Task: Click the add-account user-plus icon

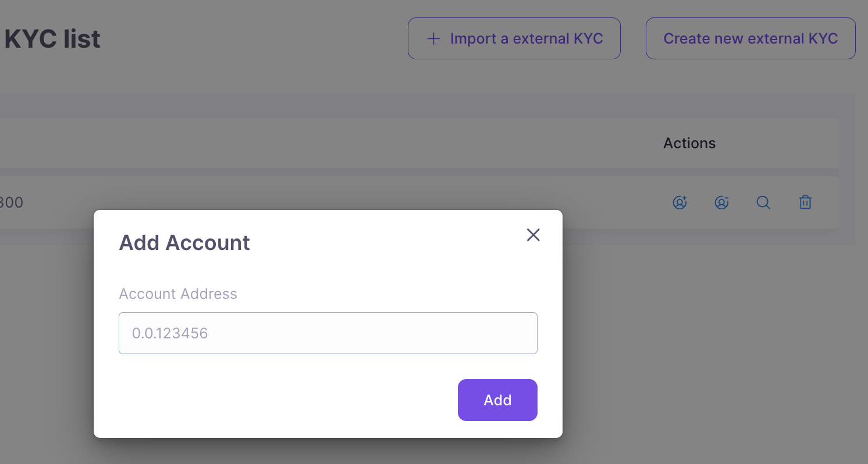Action: coord(680,202)
